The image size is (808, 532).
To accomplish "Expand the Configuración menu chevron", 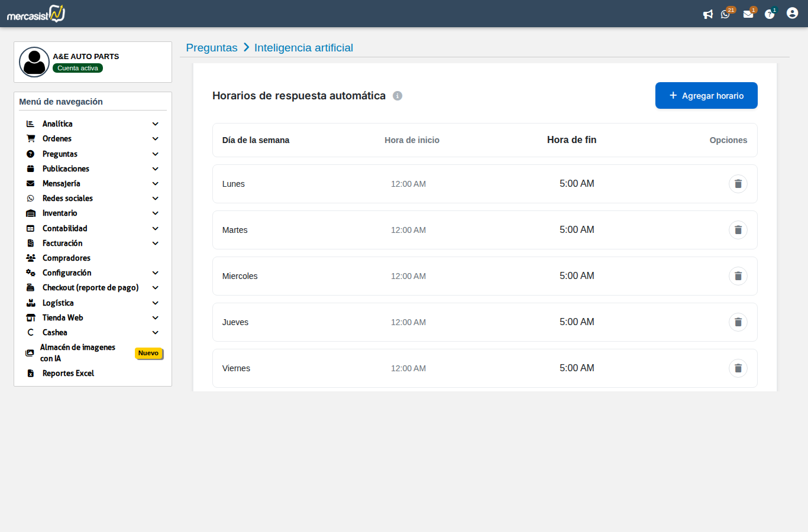I will [x=155, y=273].
